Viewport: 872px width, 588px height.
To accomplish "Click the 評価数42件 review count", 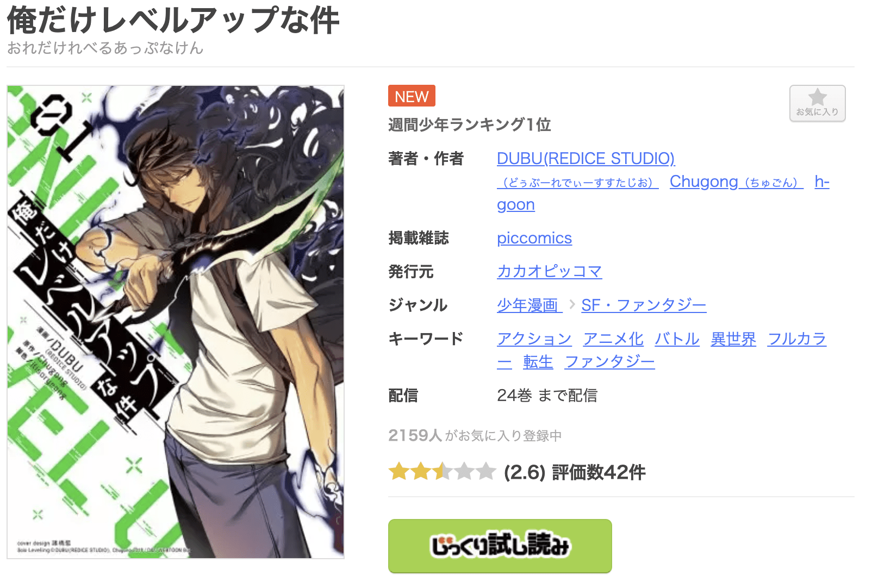I will (599, 472).
